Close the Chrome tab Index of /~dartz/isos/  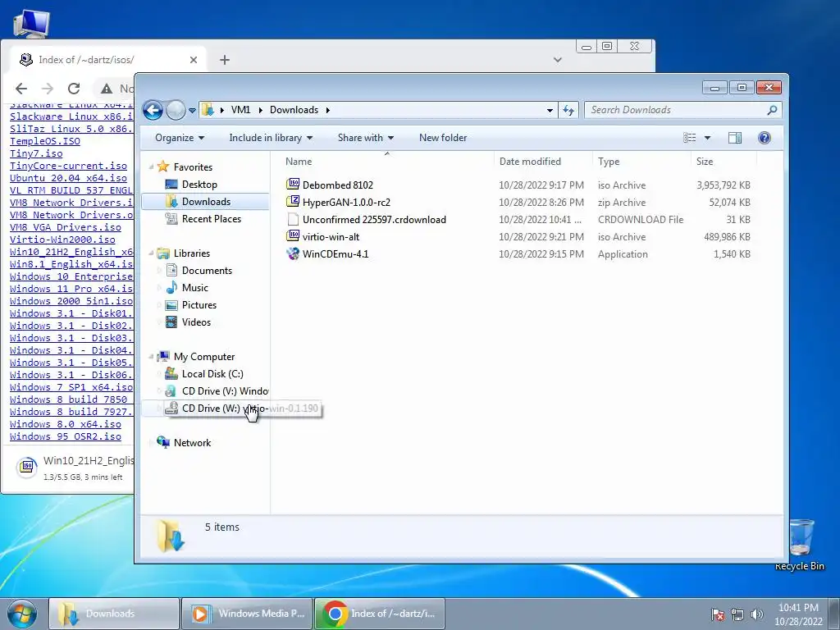click(194, 60)
